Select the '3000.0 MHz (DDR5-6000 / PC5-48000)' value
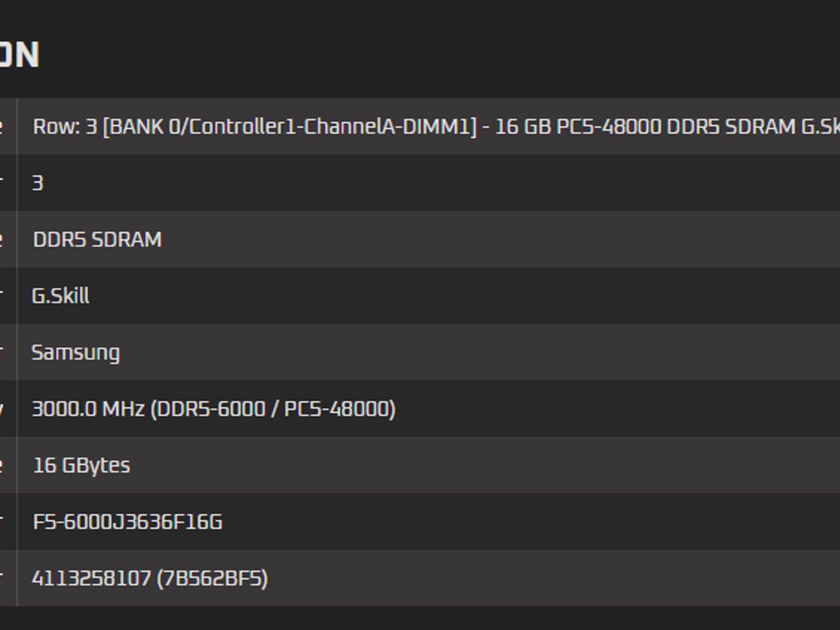 click(x=214, y=409)
